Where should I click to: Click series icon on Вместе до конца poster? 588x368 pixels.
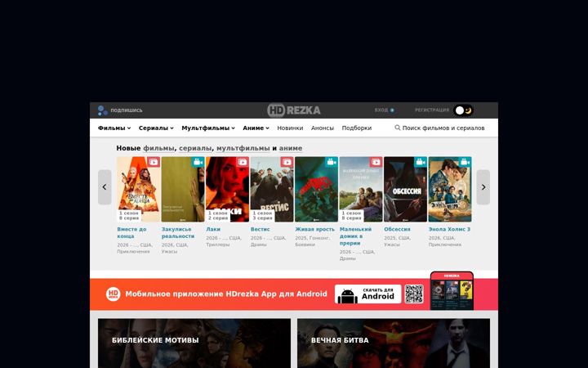(x=154, y=162)
